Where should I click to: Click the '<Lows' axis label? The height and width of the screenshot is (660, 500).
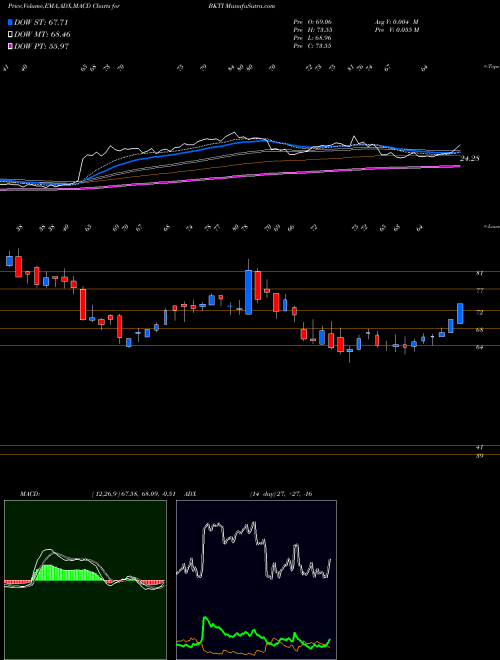(x=491, y=226)
